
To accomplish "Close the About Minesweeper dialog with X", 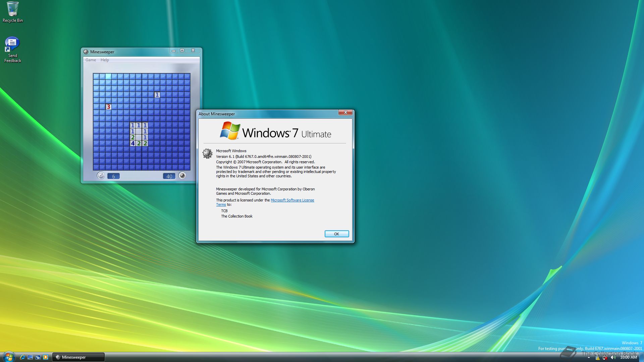I will pos(345,113).
